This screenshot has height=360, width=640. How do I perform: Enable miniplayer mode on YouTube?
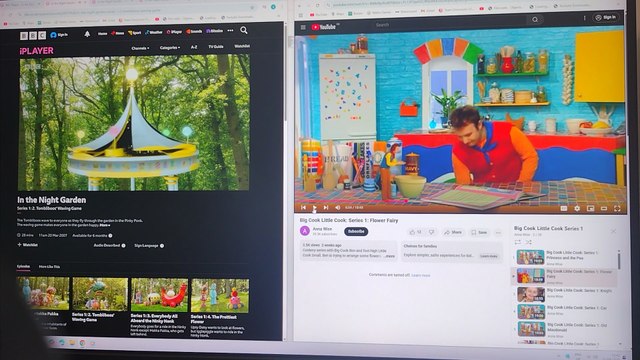[590, 209]
